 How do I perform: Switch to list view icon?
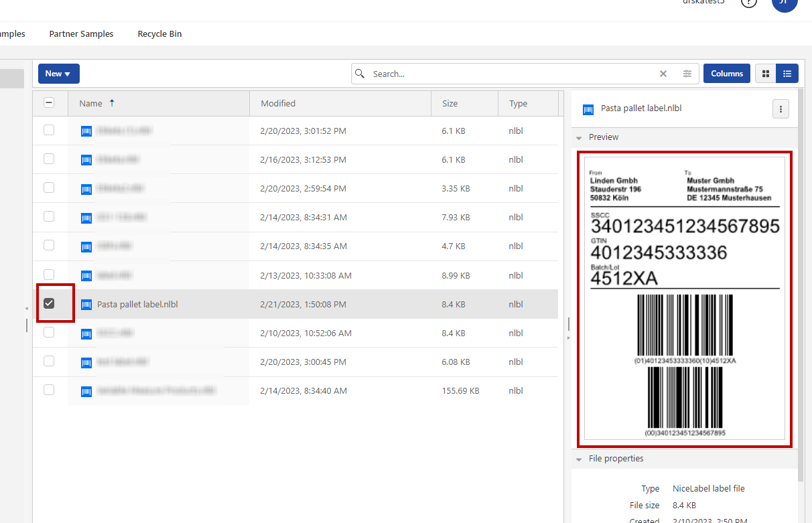tap(787, 74)
